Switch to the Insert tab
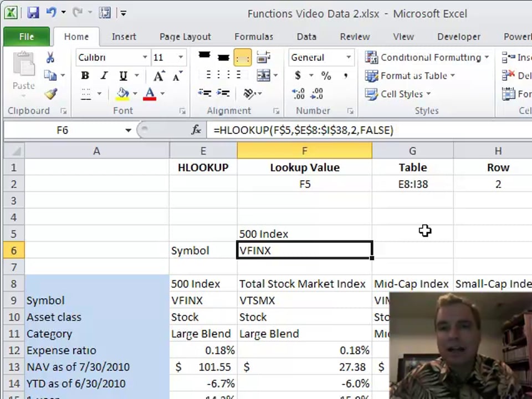This screenshot has height=399, width=532. click(124, 37)
